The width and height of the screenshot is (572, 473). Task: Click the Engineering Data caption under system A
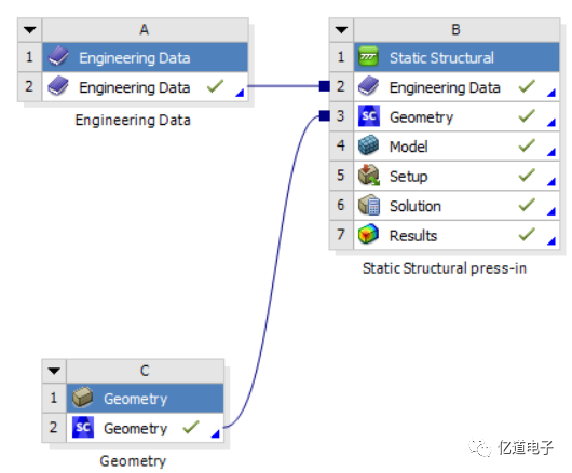pos(133,120)
